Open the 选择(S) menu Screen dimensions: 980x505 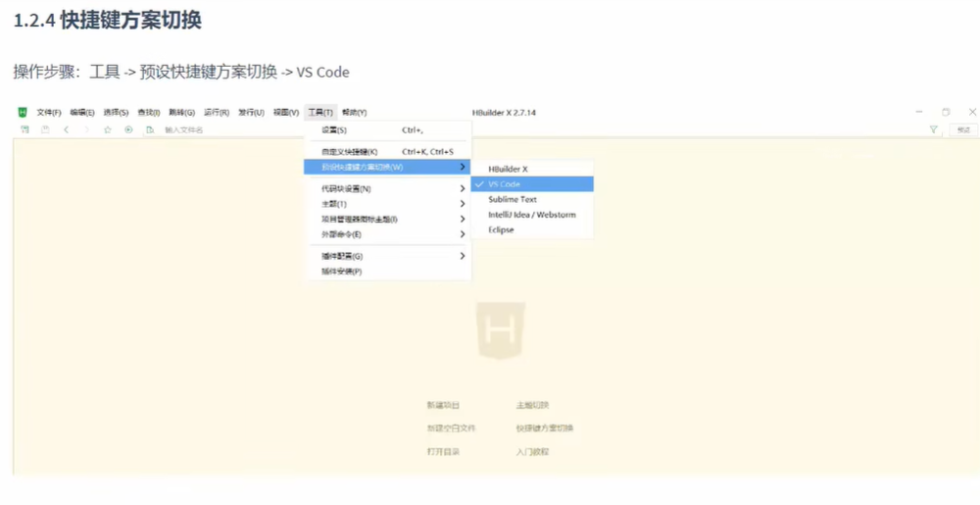pyautogui.click(x=116, y=113)
